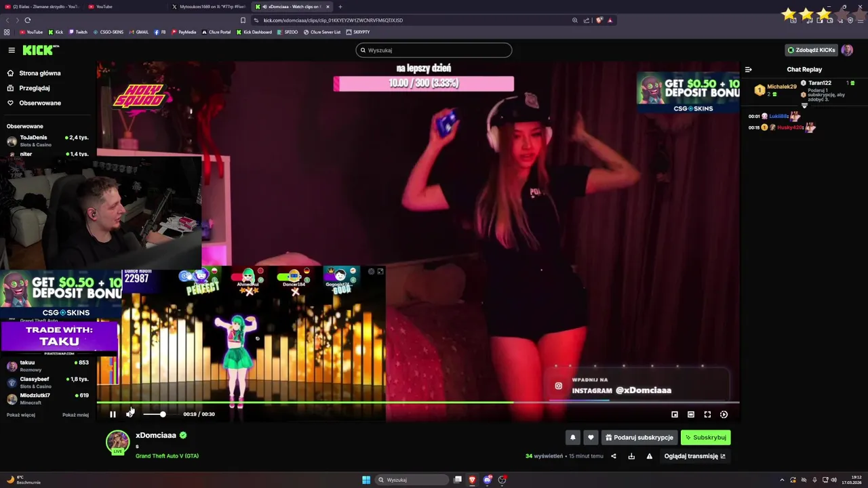Pause the clip playback
The width and height of the screenshot is (868, 488).
[113, 414]
